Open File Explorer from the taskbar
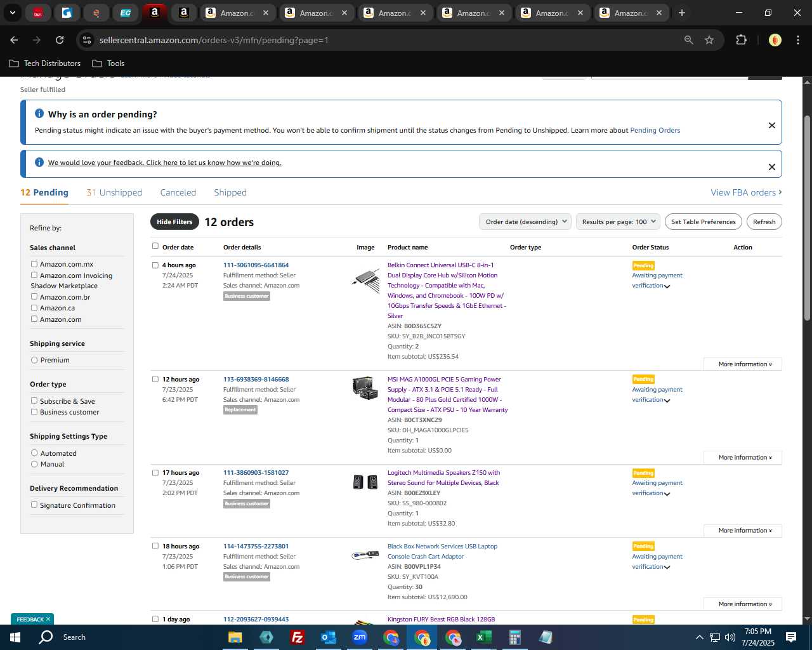 tap(235, 637)
